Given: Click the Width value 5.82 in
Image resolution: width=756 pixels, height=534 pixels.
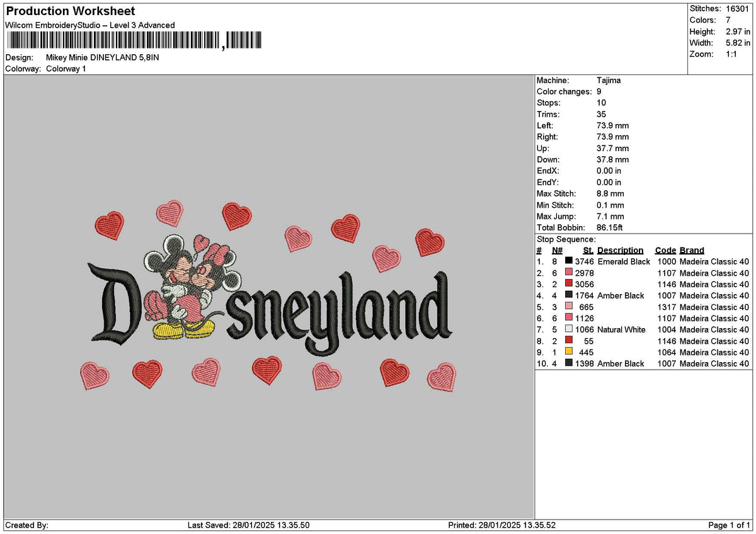Looking at the screenshot, I should pos(738,43).
